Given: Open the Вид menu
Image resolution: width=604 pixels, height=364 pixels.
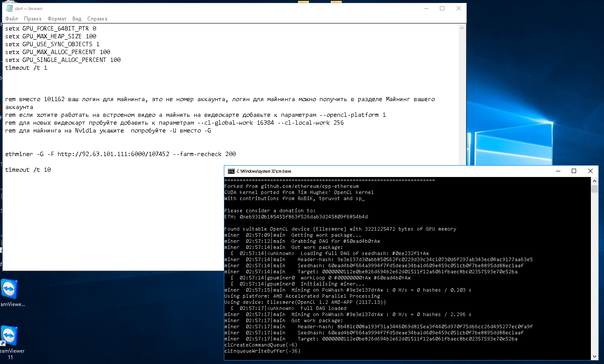Looking at the screenshot, I should (x=77, y=19).
